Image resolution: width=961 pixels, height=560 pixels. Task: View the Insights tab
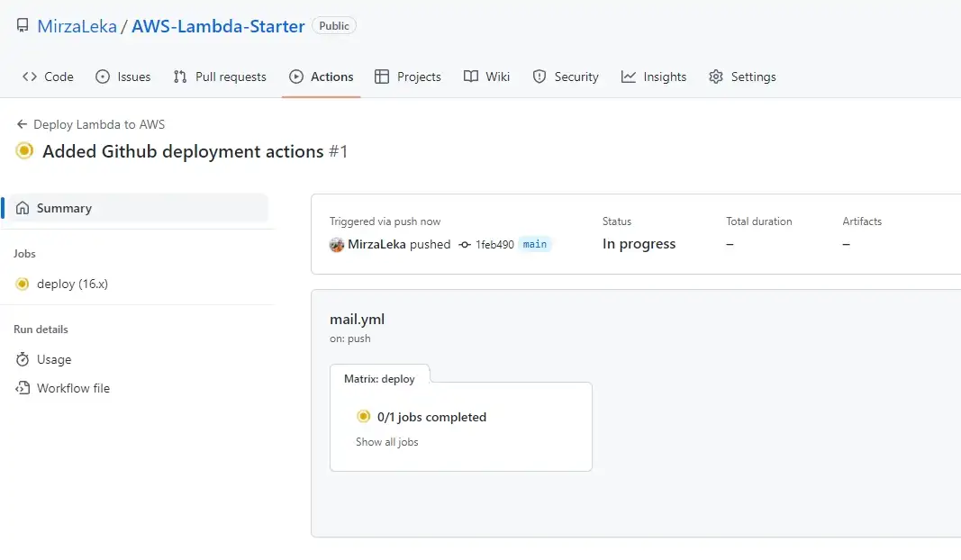(654, 77)
